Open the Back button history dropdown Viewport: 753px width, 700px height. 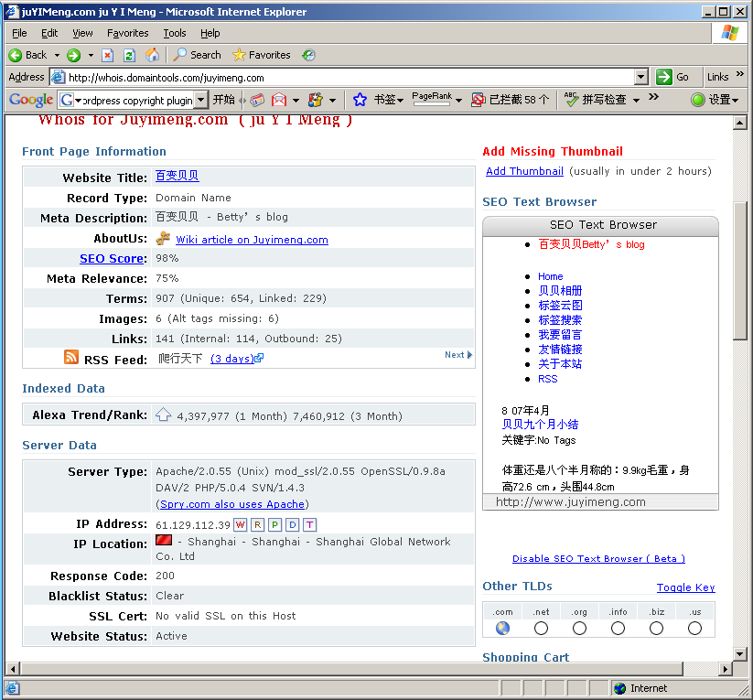click(57, 55)
